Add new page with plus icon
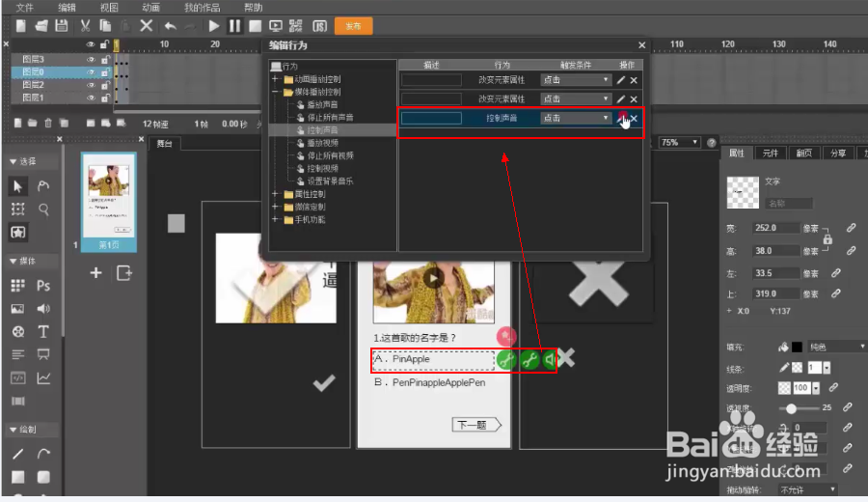The width and height of the screenshot is (868, 502). (95, 272)
